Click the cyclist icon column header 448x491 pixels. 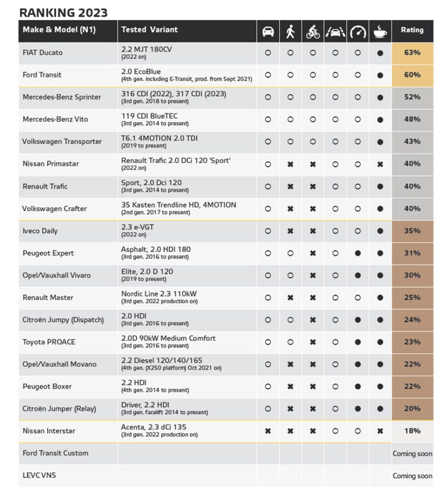tap(313, 31)
